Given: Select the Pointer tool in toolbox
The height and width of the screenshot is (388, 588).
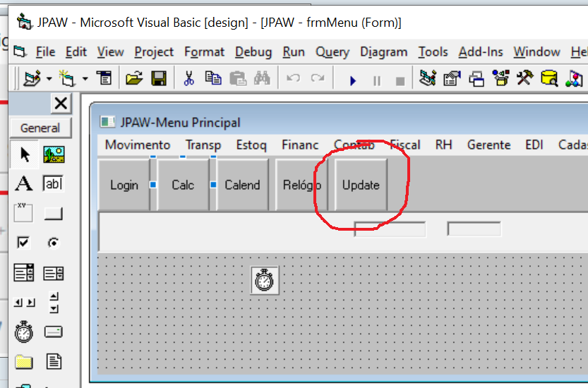Looking at the screenshot, I should click(x=25, y=154).
